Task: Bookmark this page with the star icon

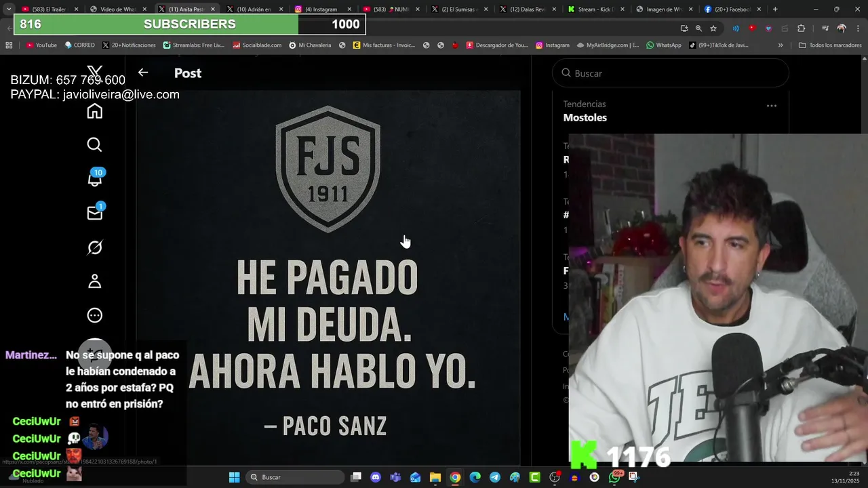Action: pos(713,28)
